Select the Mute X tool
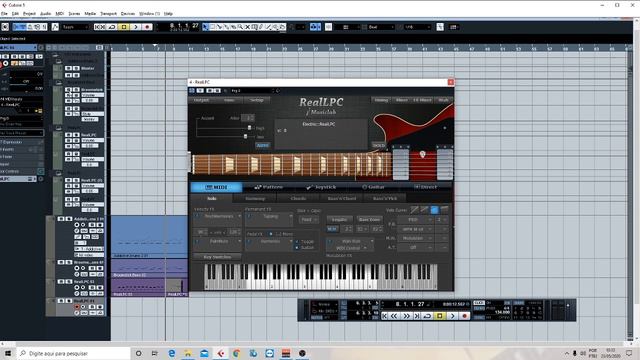 pyautogui.click(x=247, y=27)
